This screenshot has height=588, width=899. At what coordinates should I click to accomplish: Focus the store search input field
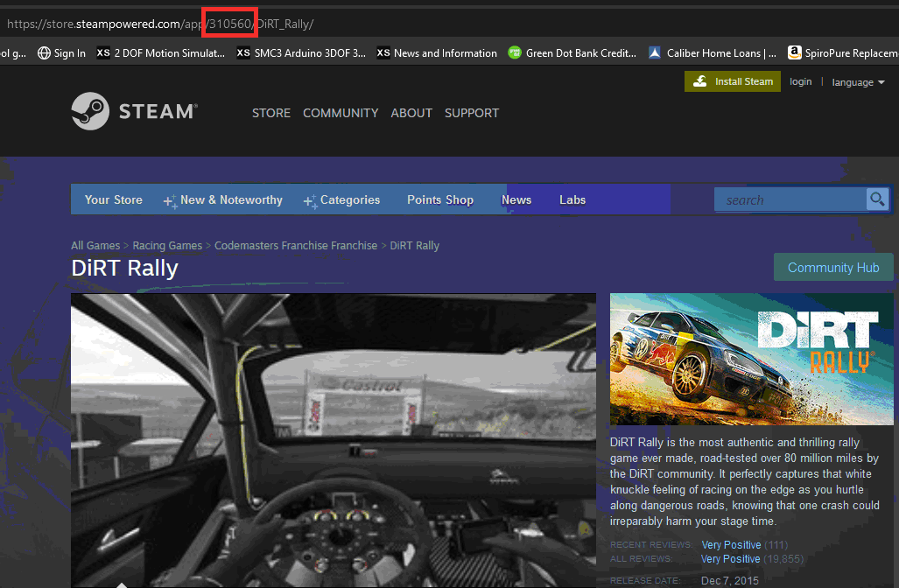point(790,200)
